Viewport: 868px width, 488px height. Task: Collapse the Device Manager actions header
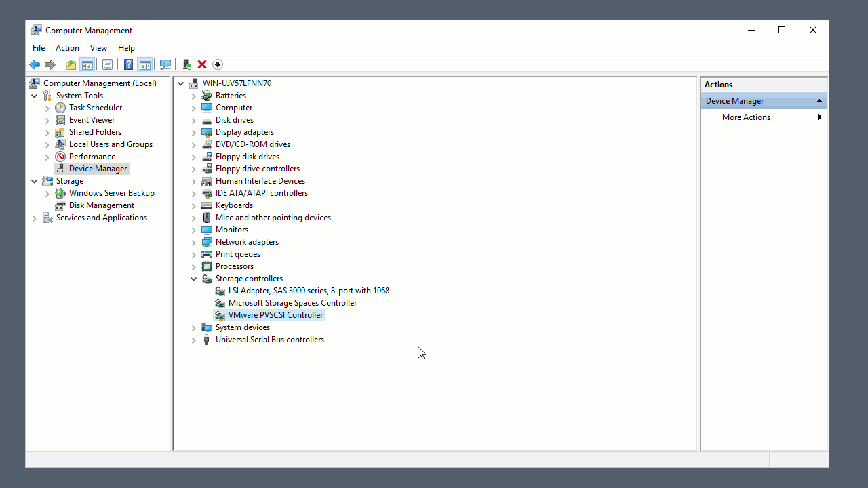[x=819, y=101]
